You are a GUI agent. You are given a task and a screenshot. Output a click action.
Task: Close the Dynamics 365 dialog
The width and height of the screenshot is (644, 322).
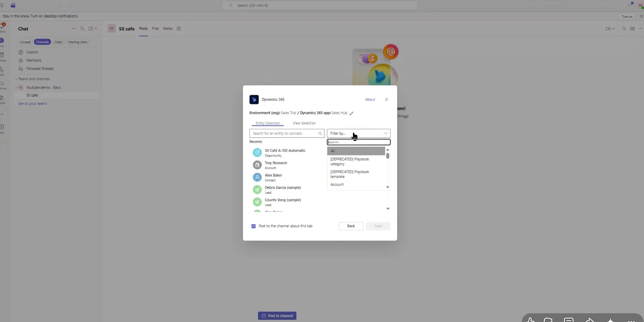click(x=386, y=99)
